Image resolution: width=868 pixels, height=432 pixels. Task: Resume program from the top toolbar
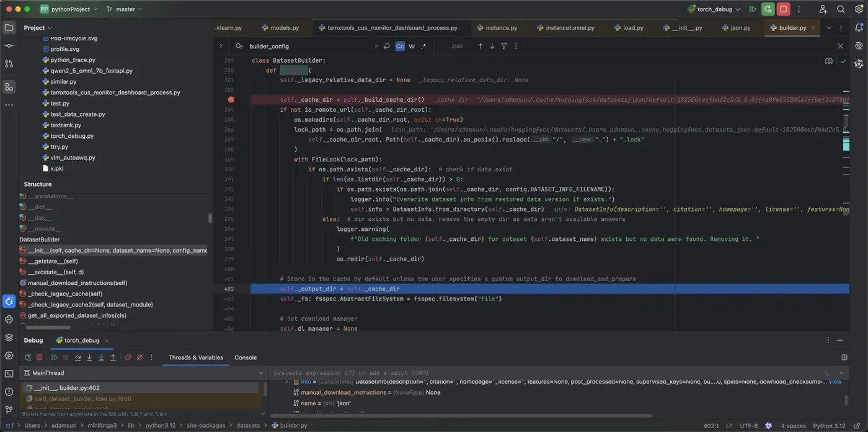click(x=753, y=9)
